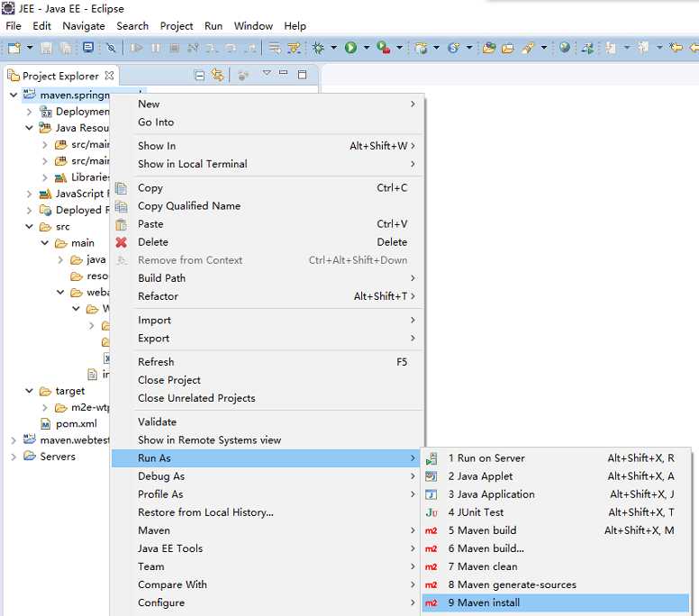Select 6 Maven build... in submenu
The height and width of the screenshot is (616, 699).
point(556,548)
